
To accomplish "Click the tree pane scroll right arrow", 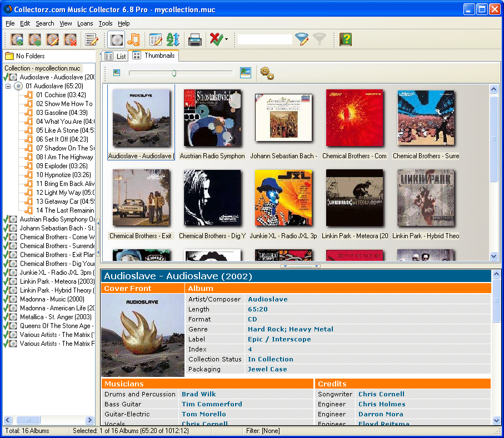I will click(89, 420).
